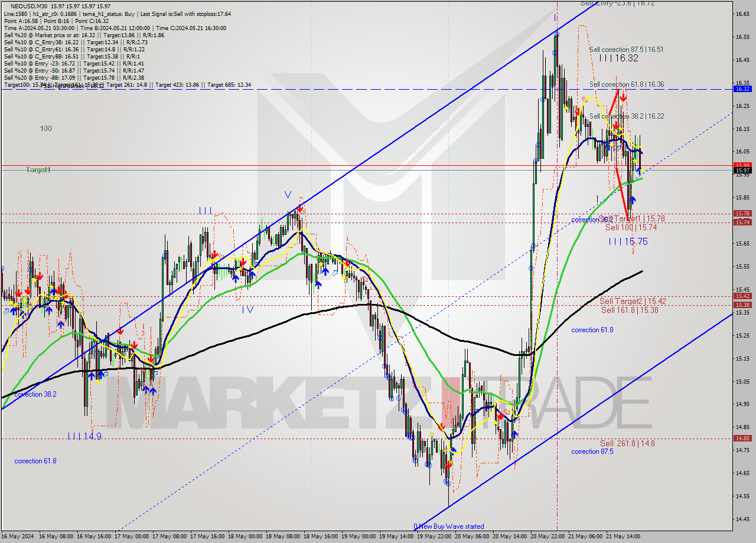Screen dimensions: 756x543
Task: Click the black 15.97 current price tag
Action: (x=742, y=171)
